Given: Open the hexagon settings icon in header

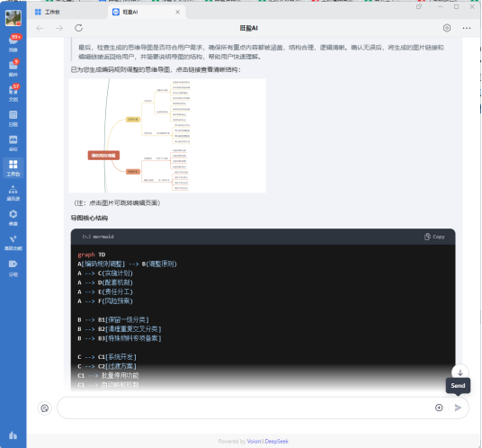Looking at the screenshot, I should (447, 28).
